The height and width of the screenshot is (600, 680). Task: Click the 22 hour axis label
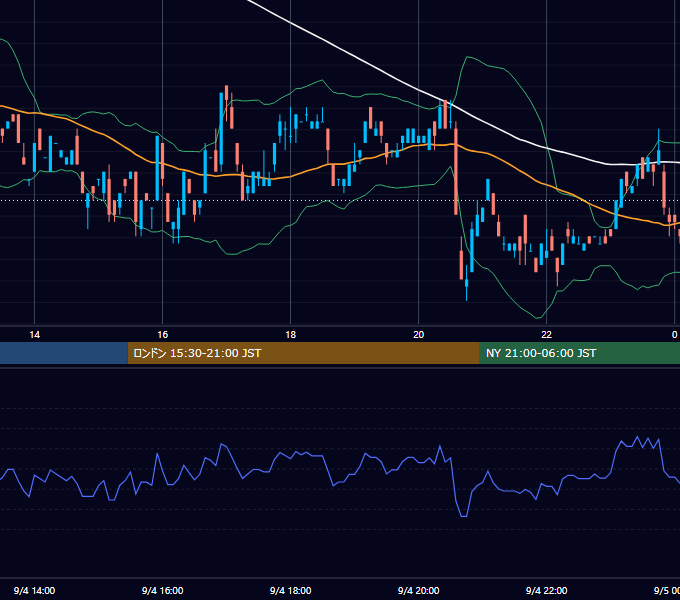546,334
